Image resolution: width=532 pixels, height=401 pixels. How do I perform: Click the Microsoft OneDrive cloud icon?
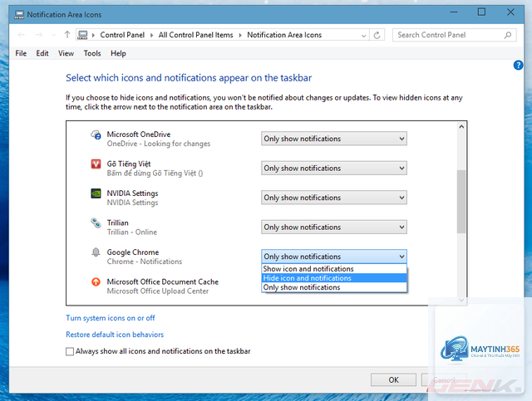(x=96, y=134)
